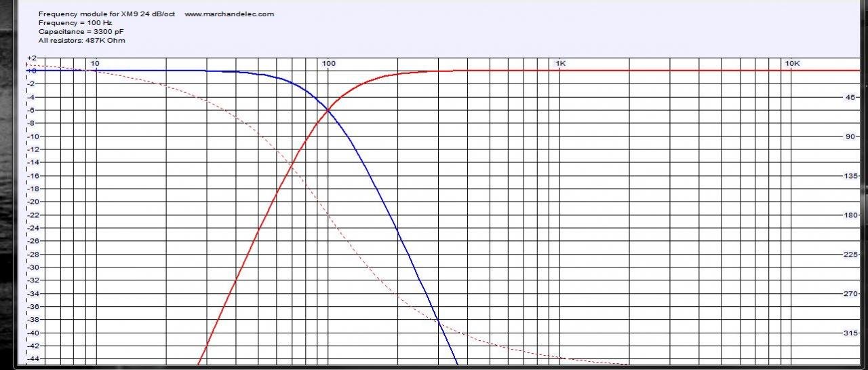Click where dashed curve crosses solid red curve
Viewport: 868px width, 370px height.
(292, 164)
